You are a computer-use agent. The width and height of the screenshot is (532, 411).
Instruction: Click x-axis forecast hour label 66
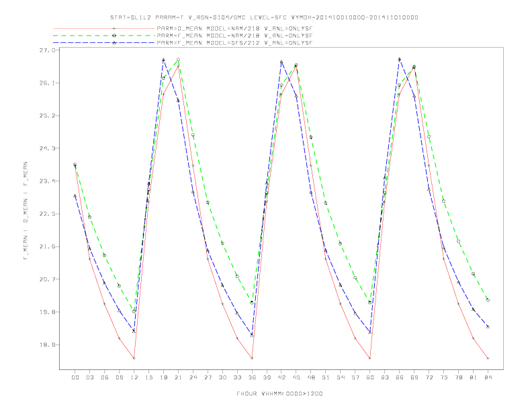(x=400, y=377)
